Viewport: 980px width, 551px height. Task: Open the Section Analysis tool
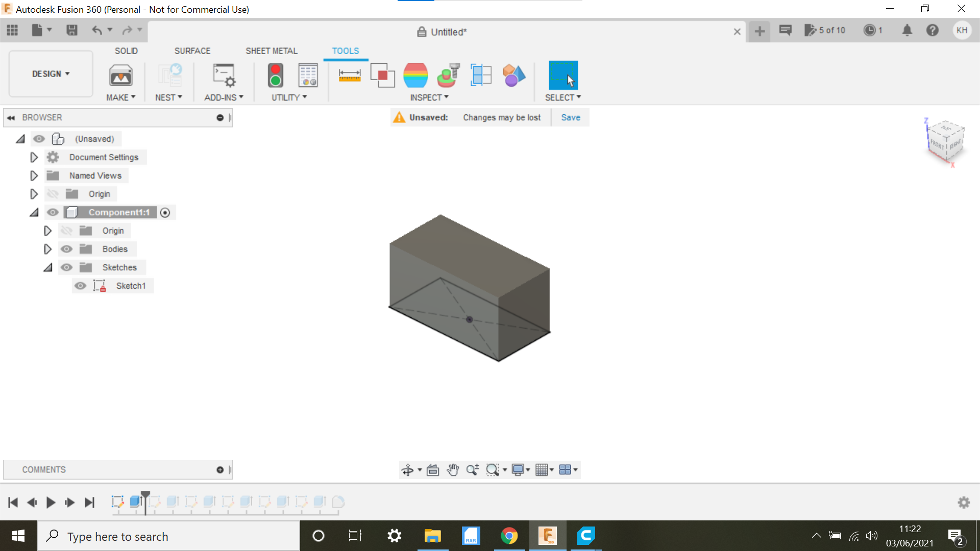(481, 75)
